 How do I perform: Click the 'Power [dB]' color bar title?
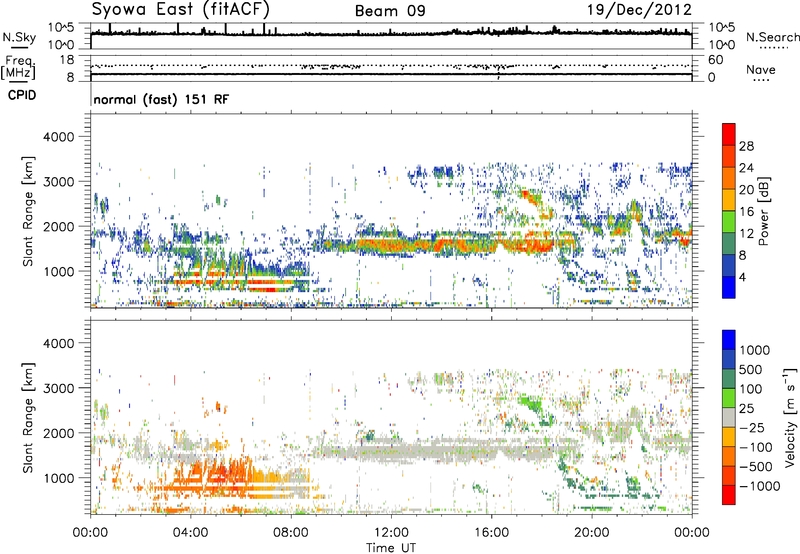(764, 211)
